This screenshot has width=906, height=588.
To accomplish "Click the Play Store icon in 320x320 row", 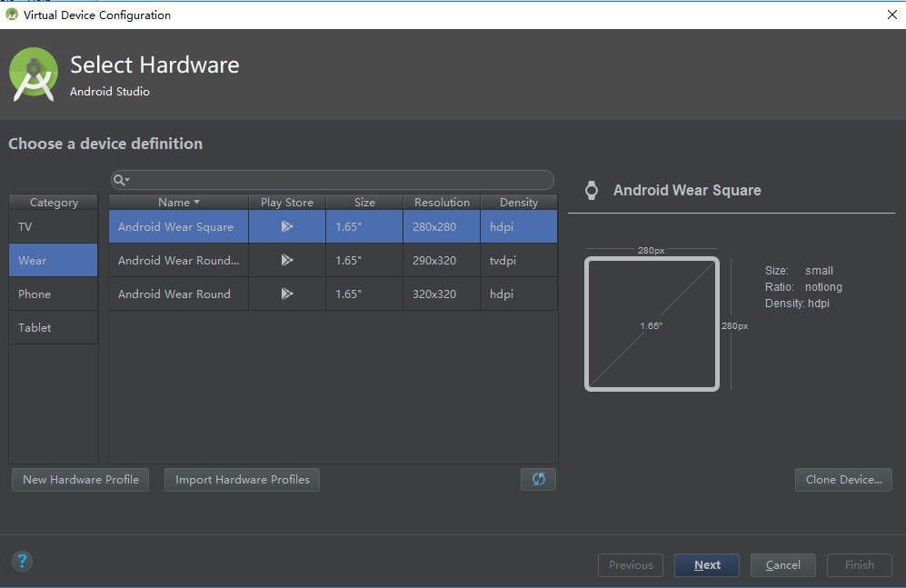I will (x=287, y=294).
